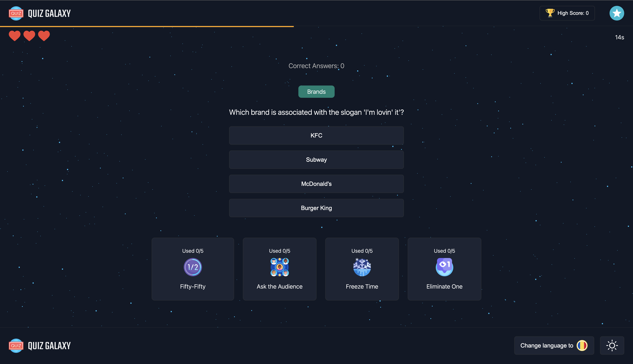Pick the McDonald's answer option

click(x=316, y=184)
